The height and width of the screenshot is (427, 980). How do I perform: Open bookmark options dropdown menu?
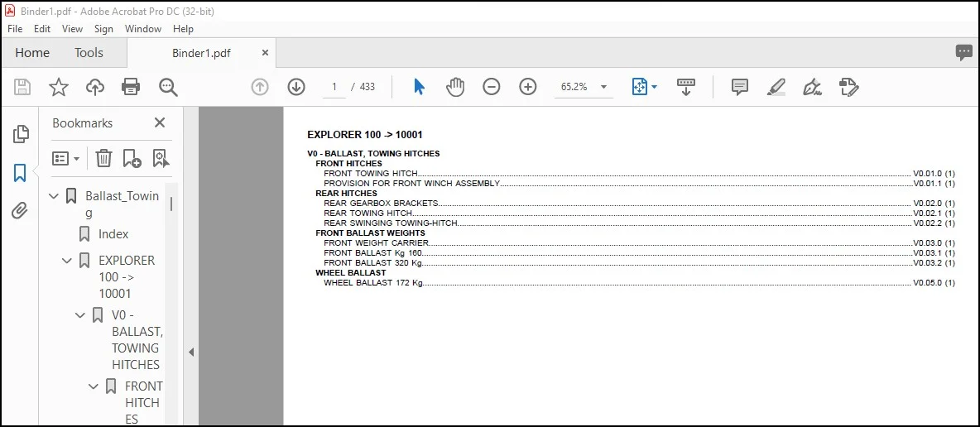click(65, 158)
